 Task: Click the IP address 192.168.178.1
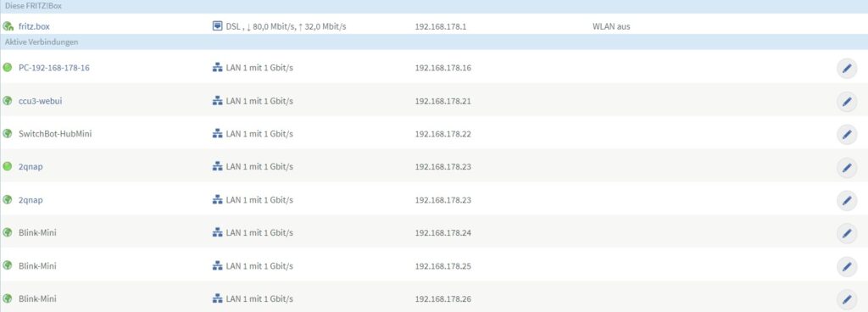[441, 26]
